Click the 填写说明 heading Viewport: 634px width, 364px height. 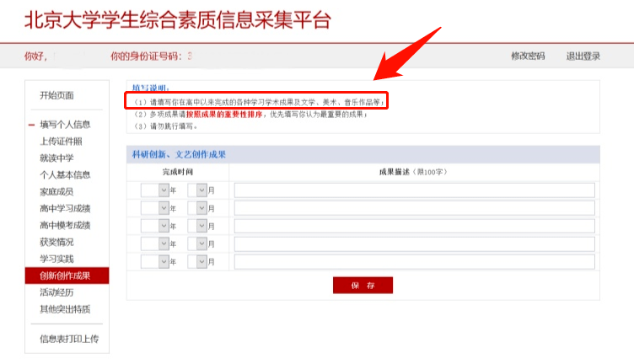click(x=151, y=88)
